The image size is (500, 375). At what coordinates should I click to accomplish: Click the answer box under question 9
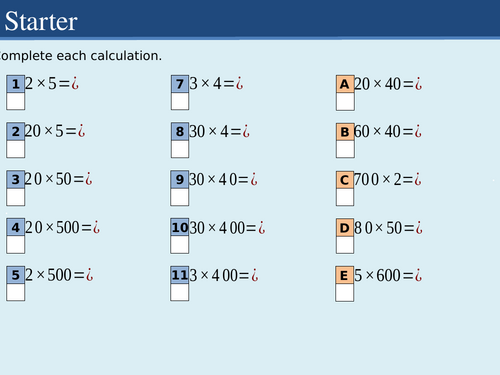click(x=180, y=197)
